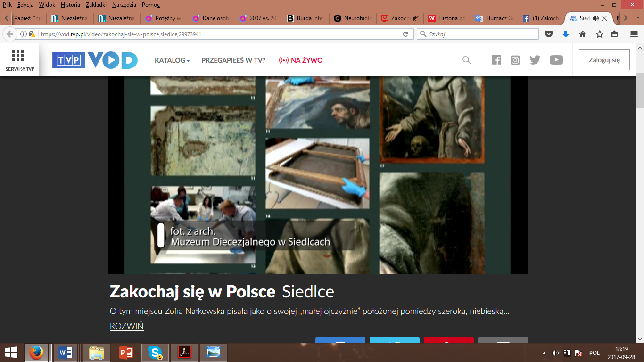Go to Firefox home page icon

pos(583,34)
